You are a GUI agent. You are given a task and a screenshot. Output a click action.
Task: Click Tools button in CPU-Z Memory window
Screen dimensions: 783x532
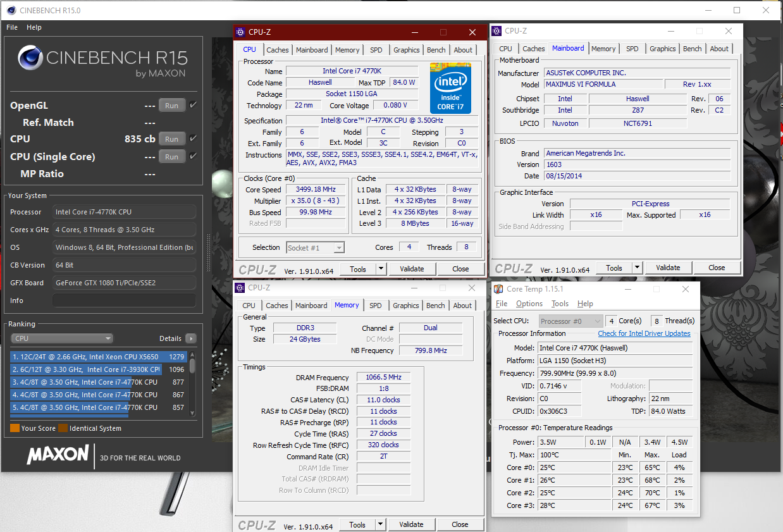pos(357,524)
